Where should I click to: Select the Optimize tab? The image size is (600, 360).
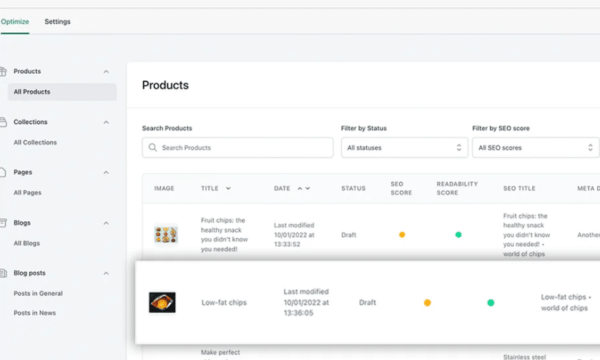tap(15, 22)
